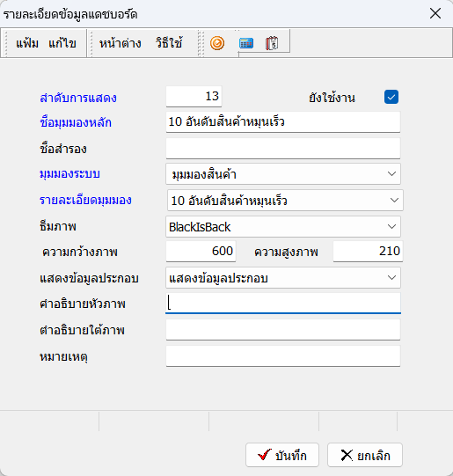The width and height of the screenshot is (453, 476).
Task: Open the แก้ไข menu
Action: point(62,43)
